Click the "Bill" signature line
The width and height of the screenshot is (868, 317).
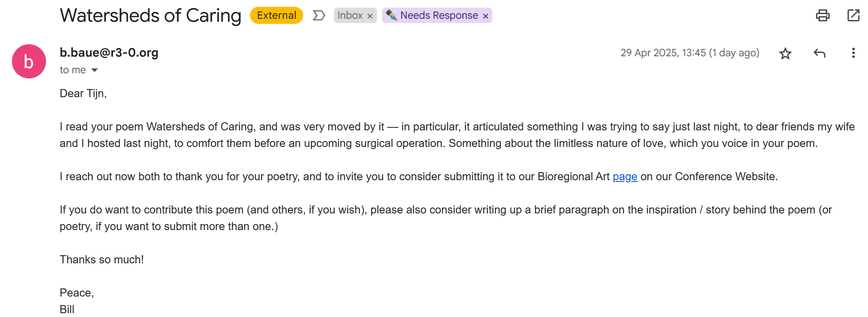(67, 309)
